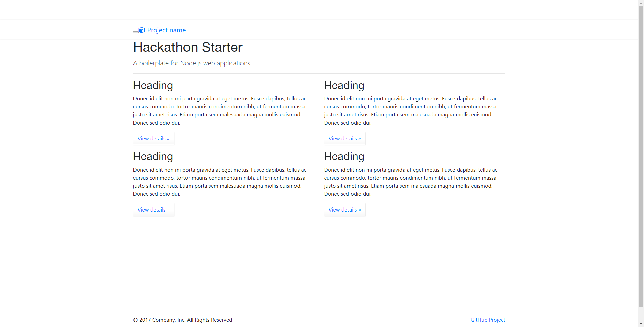Click the » chevron on the bottom-left View details button
This screenshot has height=327, width=644.
coord(168,209)
